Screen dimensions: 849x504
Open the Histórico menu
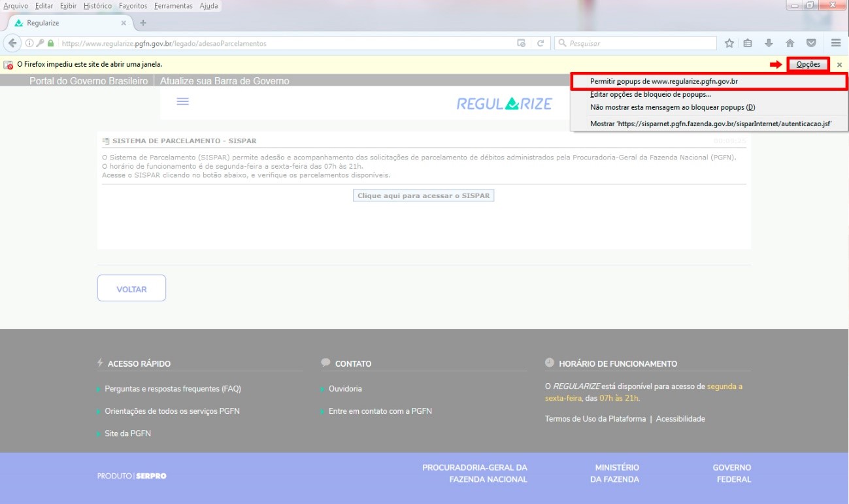click(x=97, y=6)
